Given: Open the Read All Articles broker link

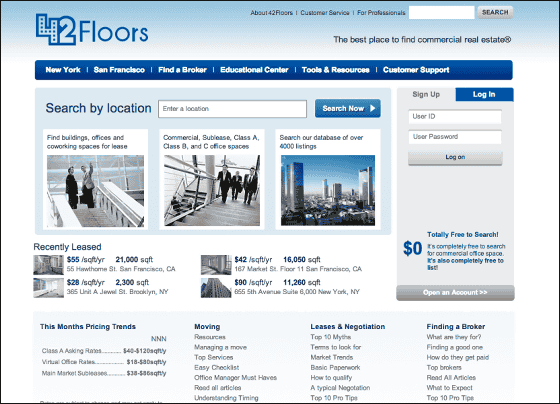Looking at the screenshot, I should tap(451, 378).
